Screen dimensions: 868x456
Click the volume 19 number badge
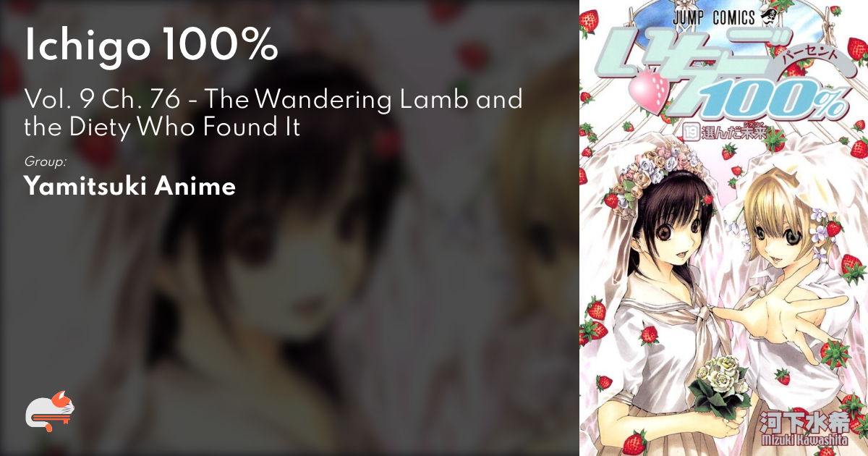click(x=689, y=131)
